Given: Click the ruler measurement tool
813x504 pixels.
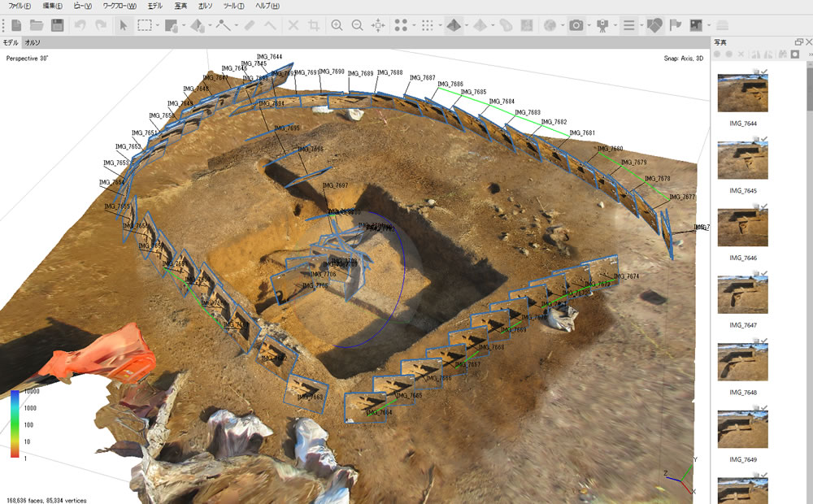Looking at the screenshot, I should coord(250,25).
